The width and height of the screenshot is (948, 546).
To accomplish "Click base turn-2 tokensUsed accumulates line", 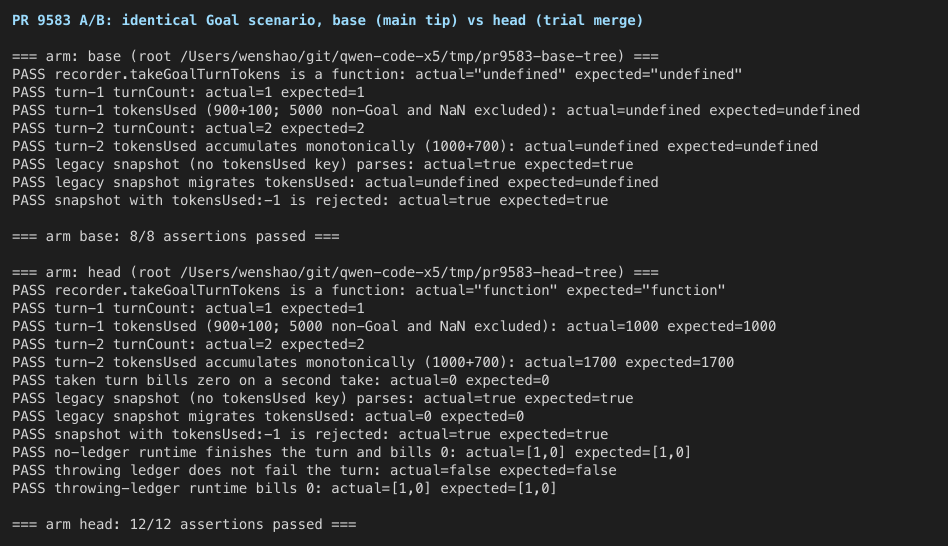I will 415,146.
